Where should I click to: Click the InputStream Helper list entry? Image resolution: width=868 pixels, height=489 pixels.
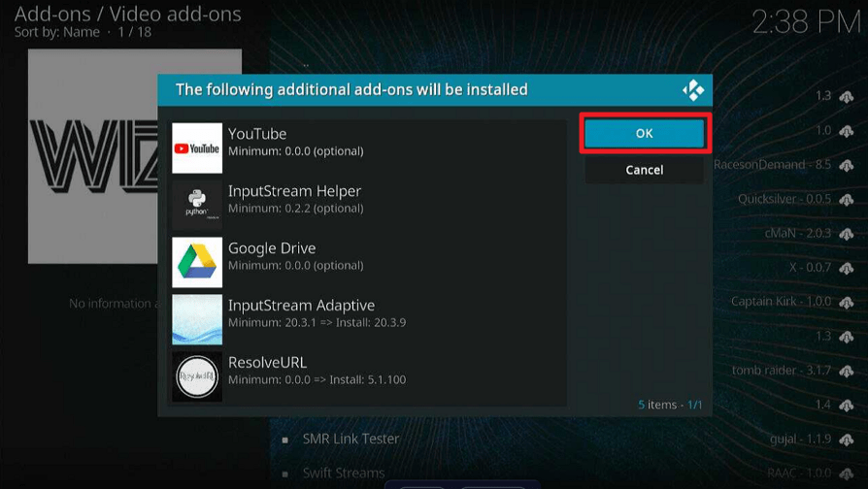point(369,206)
